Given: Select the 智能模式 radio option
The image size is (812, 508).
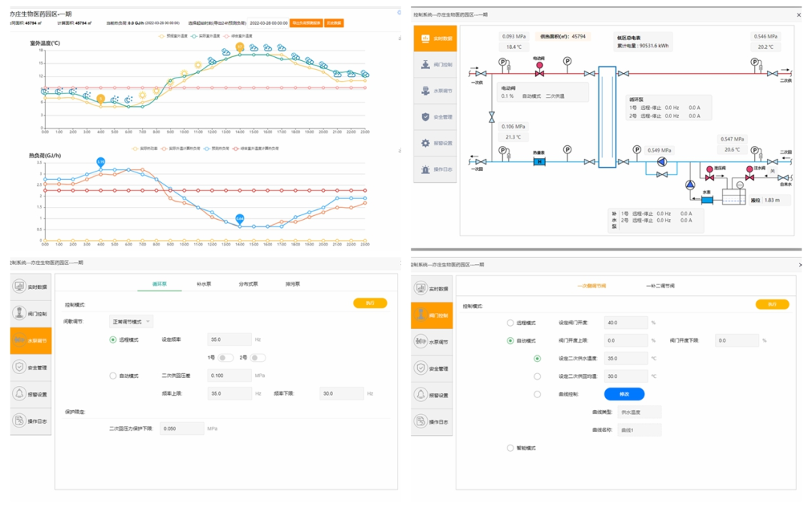Looking at the screenshot, I should 510,448.
